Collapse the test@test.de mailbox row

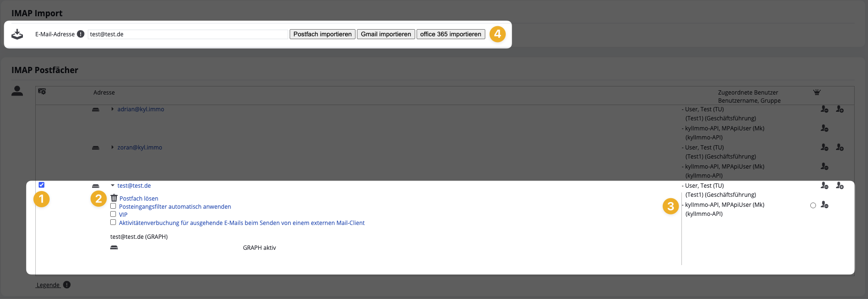(x=113, y=185)
